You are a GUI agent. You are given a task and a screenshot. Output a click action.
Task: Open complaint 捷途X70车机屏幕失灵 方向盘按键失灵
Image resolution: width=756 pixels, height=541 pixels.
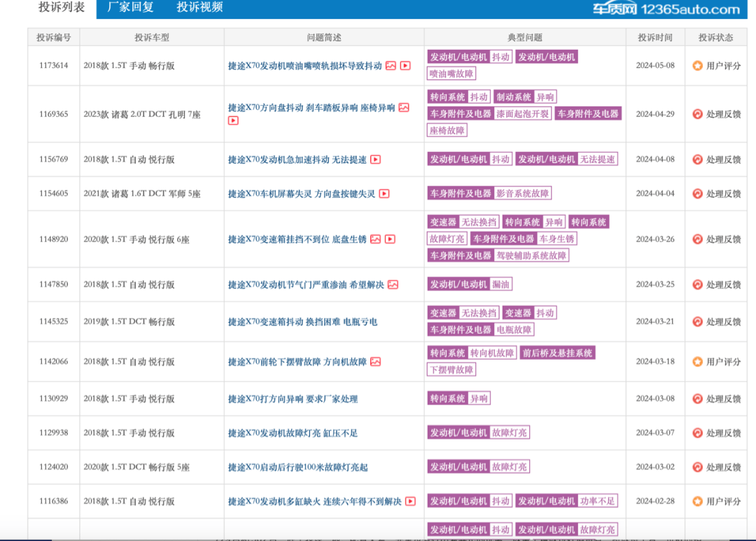click(x=301, y=194)
